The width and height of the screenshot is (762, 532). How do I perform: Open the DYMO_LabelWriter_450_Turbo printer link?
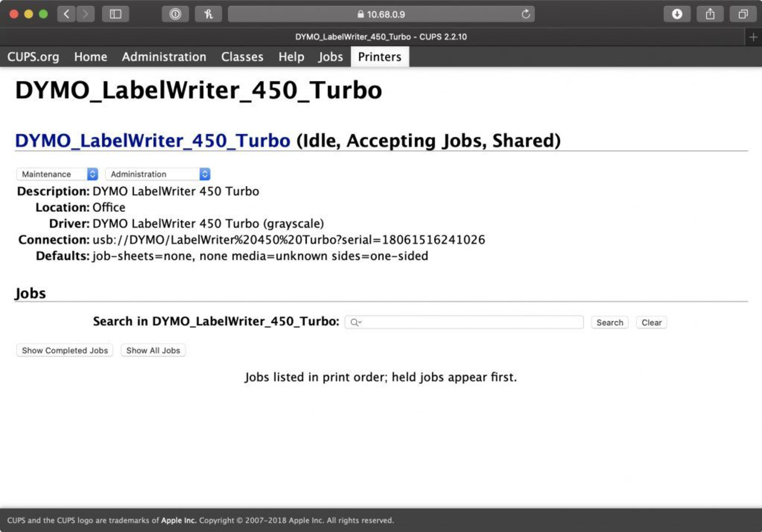pyautogui.click(x=152, y=140)
